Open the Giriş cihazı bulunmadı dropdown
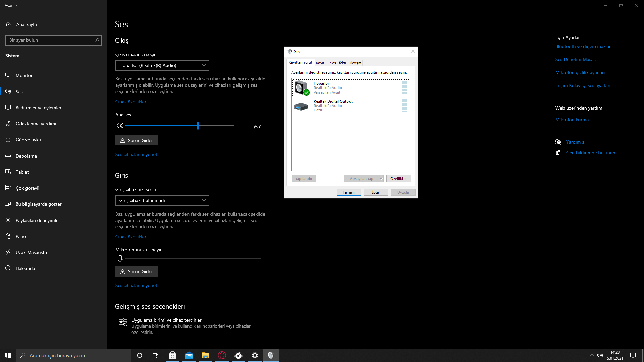This screenshot has height=362, width=644. pos(162,200)
